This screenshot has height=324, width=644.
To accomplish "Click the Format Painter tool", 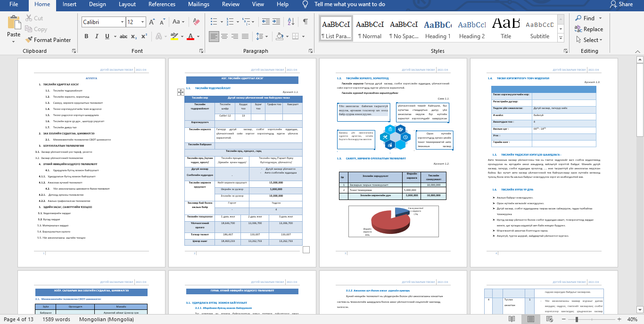I will coord(48,40).
